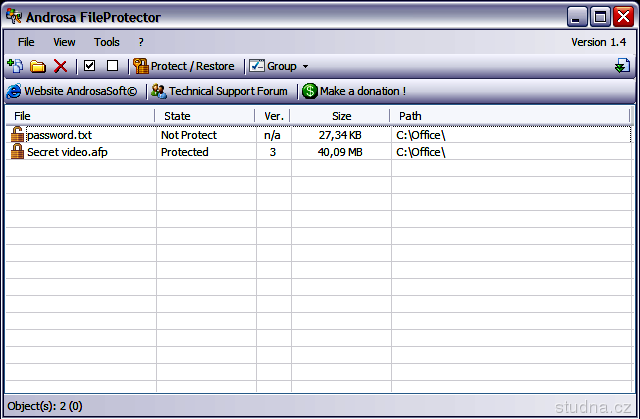The width and height of the screenshot is (640, 419).
Task: Open the View menu
Action: coord(64,42)
